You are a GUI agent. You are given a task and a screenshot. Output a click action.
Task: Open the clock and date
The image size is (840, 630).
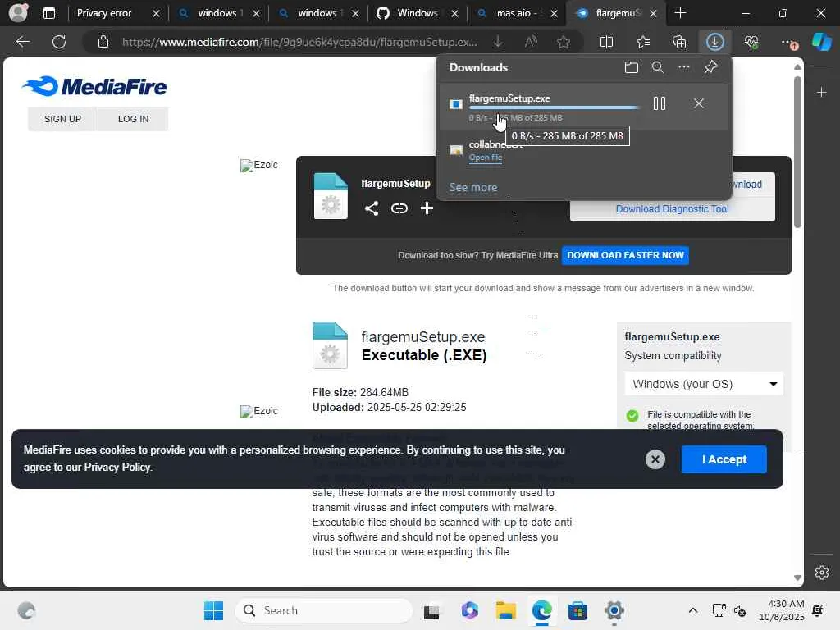tap(782, 610)
